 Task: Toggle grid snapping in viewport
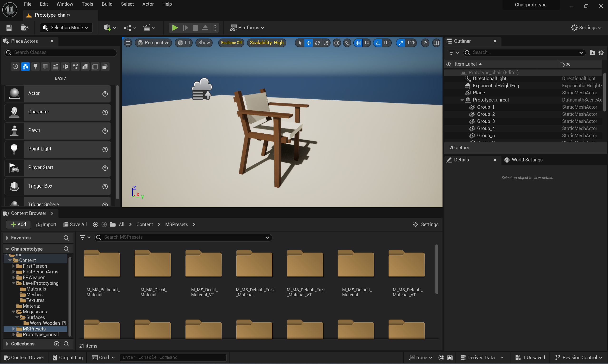(358, 43)
